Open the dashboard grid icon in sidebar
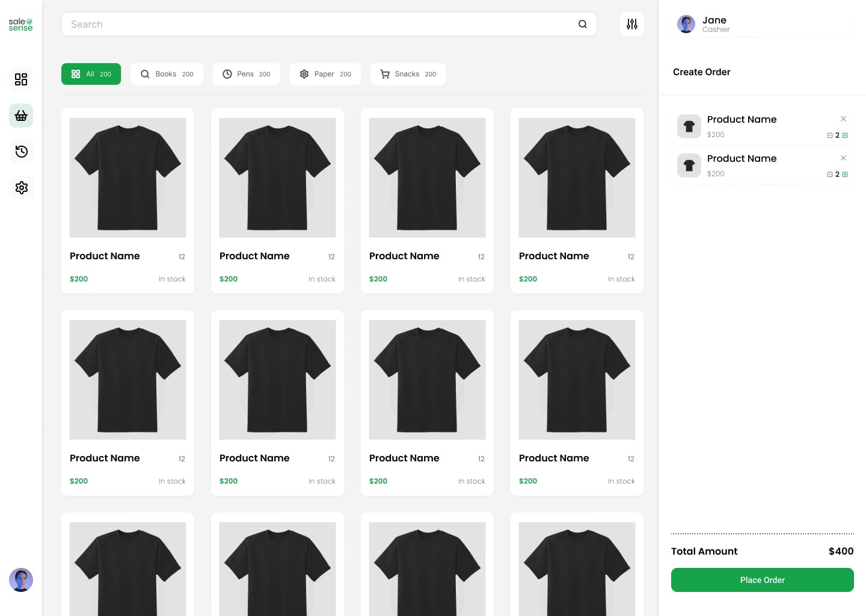Screen dimensions: 866x616 [21, 79]
